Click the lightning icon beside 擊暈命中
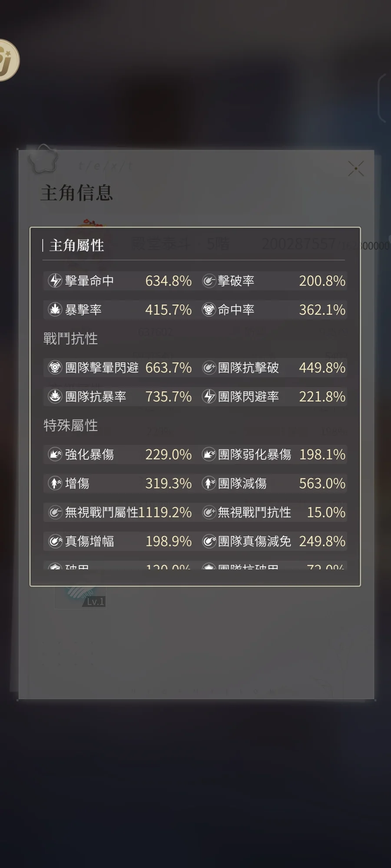Screen dimensions: 391x868 pyautogui.click(x=55, y=281)
